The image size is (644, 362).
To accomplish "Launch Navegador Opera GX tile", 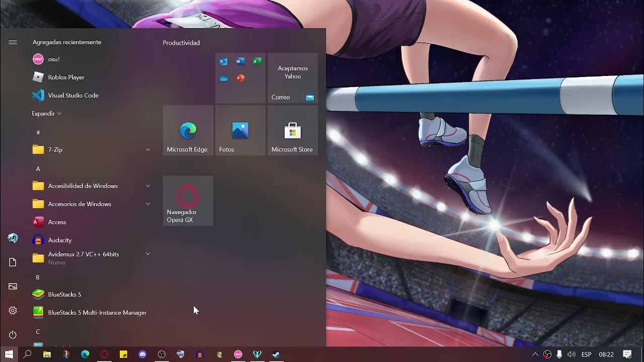I will pos(188,201).
